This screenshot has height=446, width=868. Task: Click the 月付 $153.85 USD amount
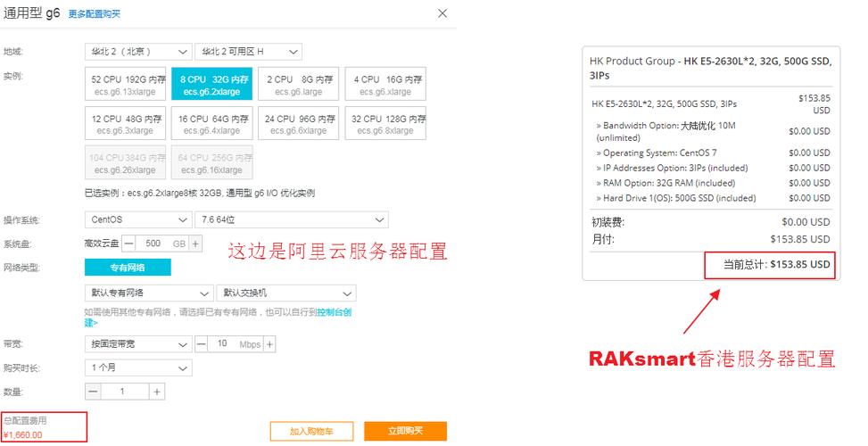tap(800, 239)
